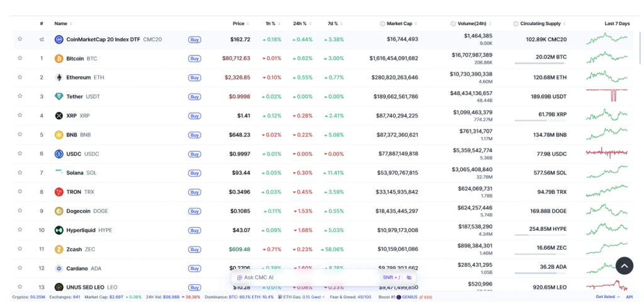Open the TRON coin logo
Screen dimensions: 644x305
(59, 192)
